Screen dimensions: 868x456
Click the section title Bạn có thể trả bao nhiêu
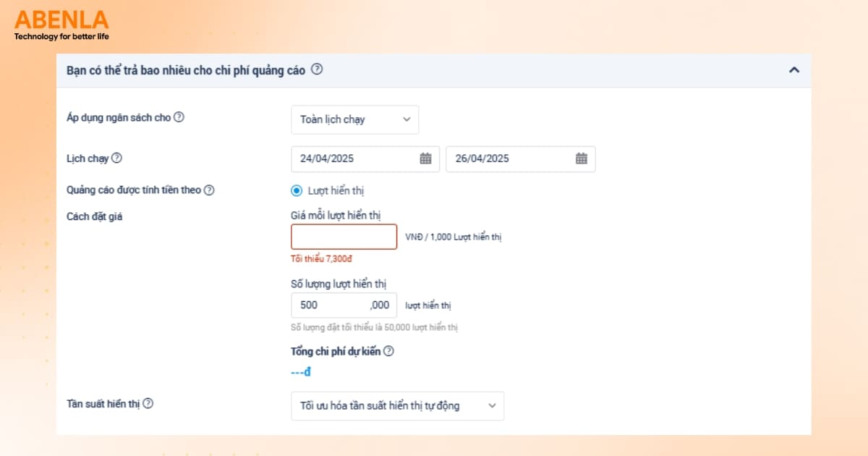click(186, 70)
